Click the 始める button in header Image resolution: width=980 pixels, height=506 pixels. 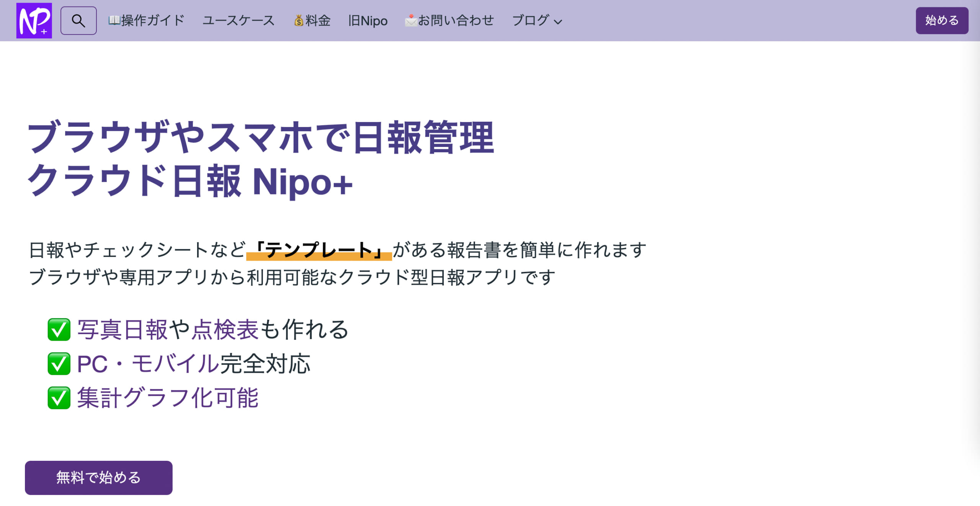(x=942, y=21)
